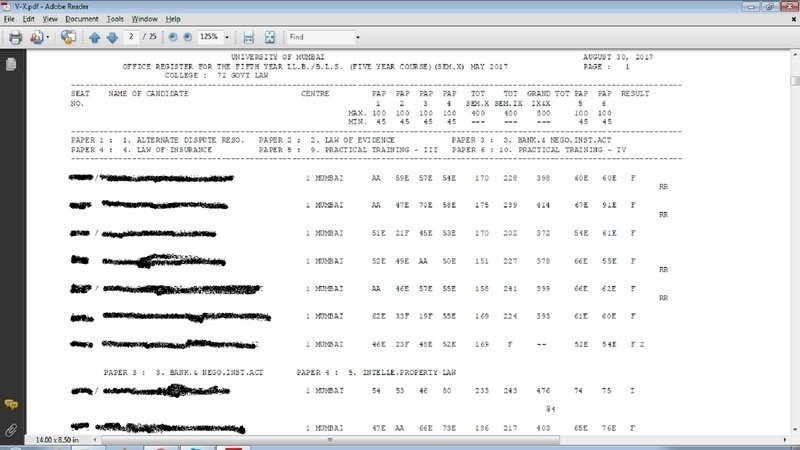Open the Comments panel in the sidebar
Image resolution: width=800 pixels, height=450 pixels.
click(11, 404)
